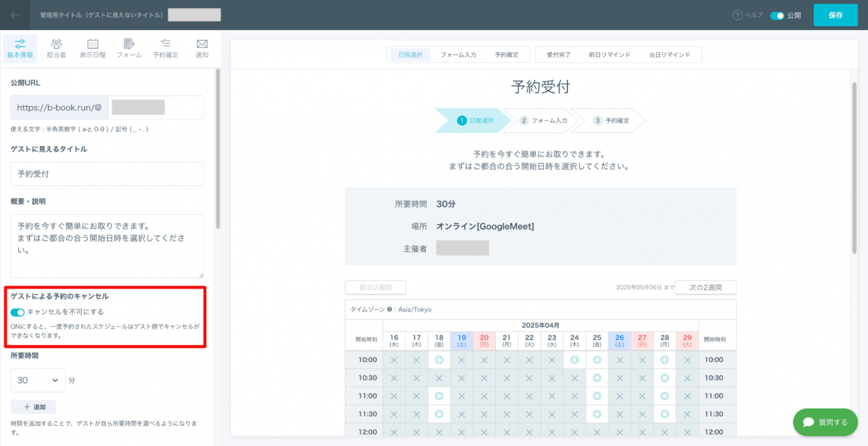Screen dimensions: 868x446
Task: Open the 担当者 (staff) settings icon
Action: [56, 48]
